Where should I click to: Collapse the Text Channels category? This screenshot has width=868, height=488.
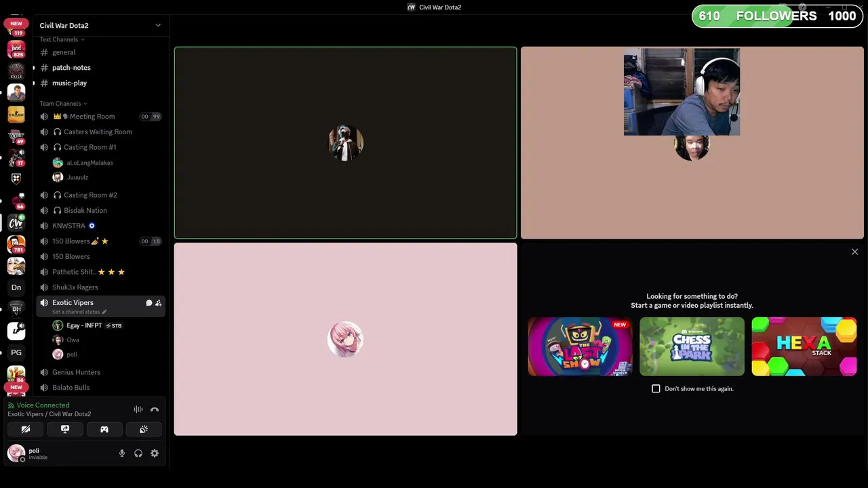point(62,39)
